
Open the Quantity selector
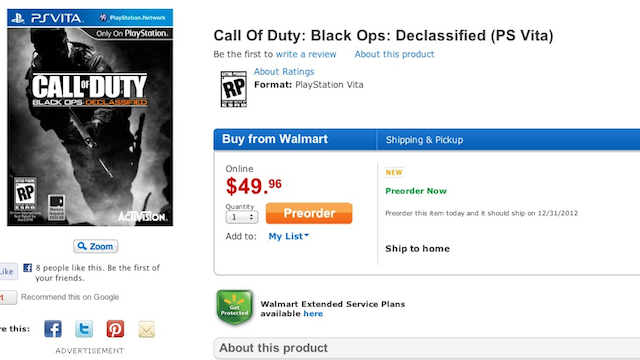[242, 217]
